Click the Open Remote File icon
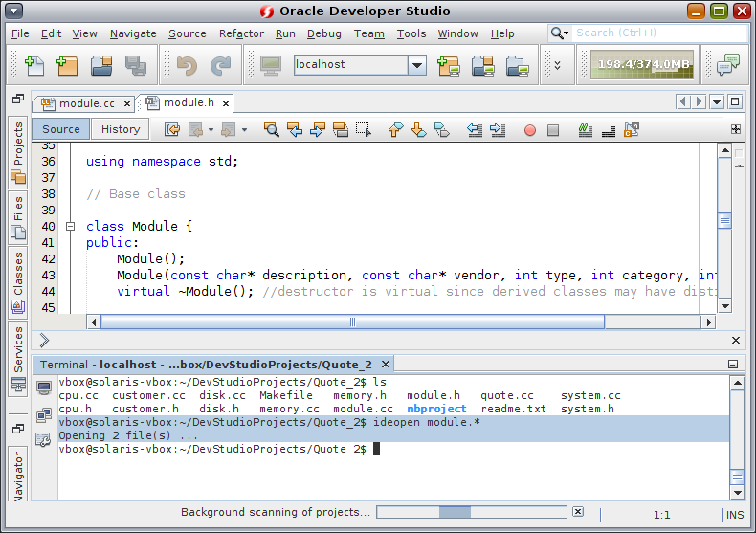 point(518,65)
